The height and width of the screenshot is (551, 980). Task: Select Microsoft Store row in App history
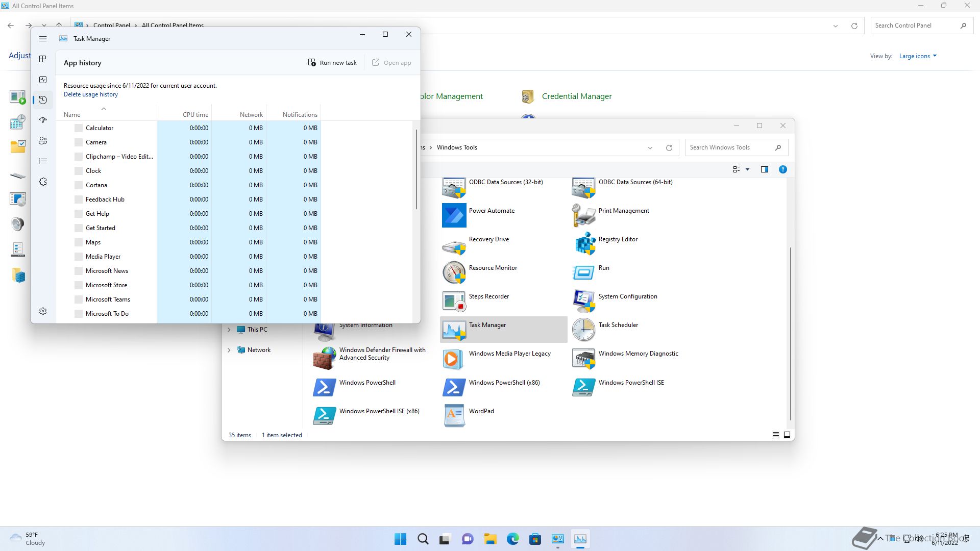[189, 285]
